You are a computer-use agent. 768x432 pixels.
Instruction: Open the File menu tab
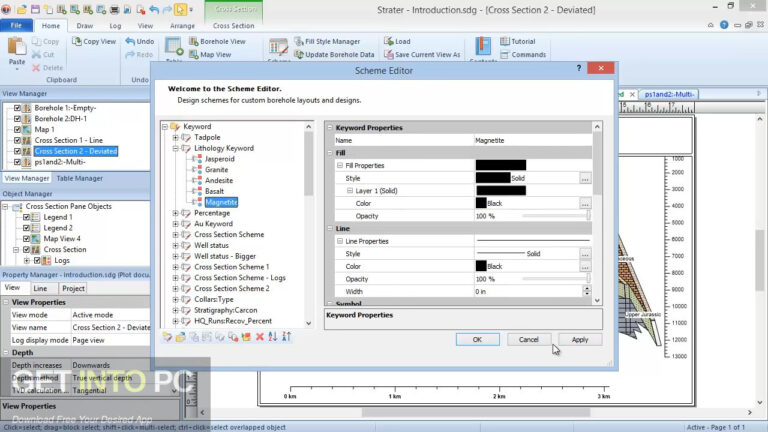coord(16,25)
